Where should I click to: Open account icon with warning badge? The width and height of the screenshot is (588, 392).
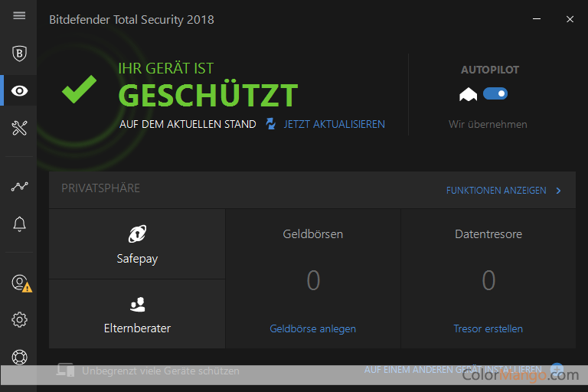point(21,283)
